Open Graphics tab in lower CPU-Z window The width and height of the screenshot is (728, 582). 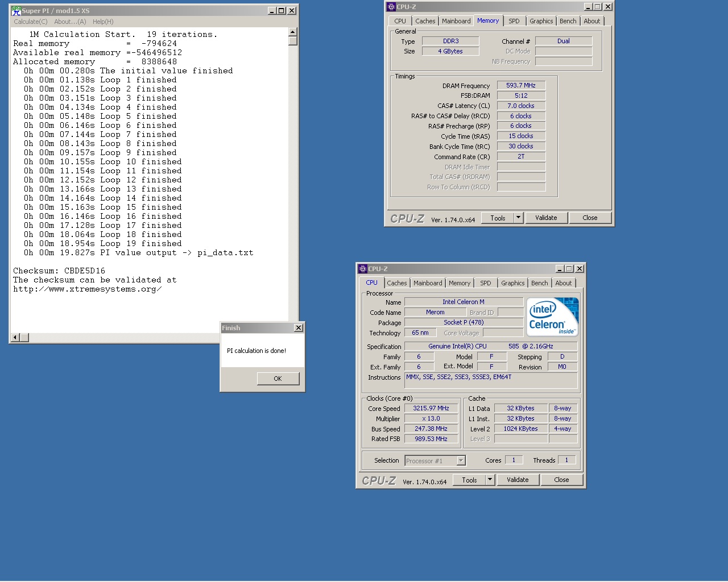[513, 283]
